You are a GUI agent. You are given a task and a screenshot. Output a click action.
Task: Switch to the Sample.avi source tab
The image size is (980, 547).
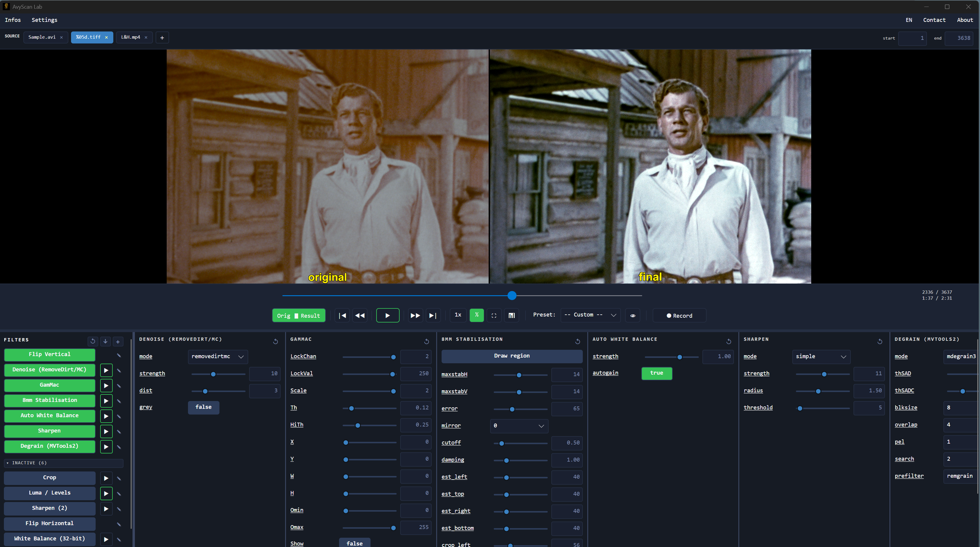click(42, 37)
